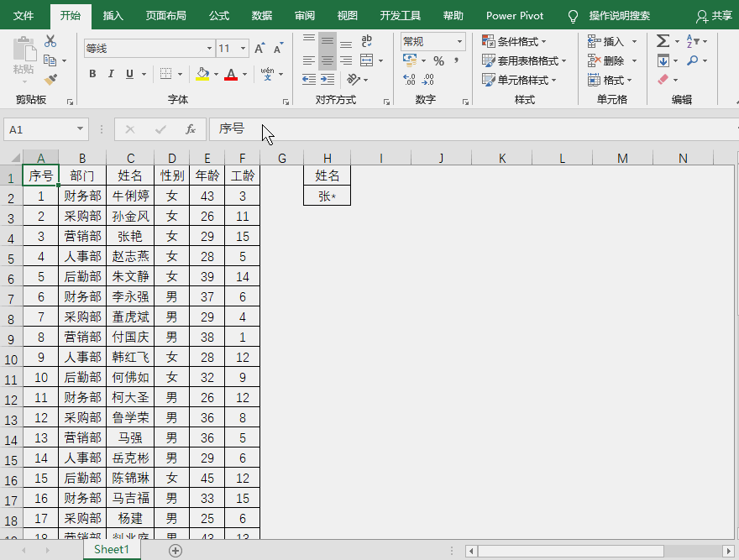Switch to the 插入 ribbon tab

click(113, 15)
